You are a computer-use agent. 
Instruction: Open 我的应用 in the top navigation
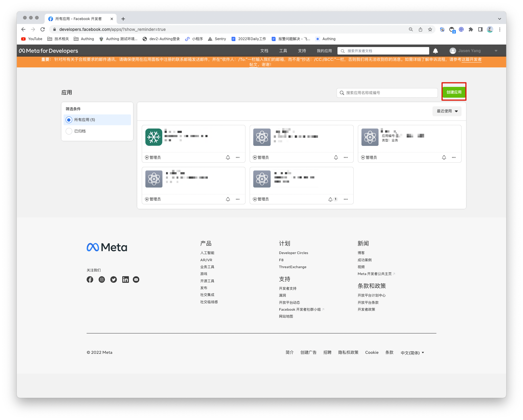(324, 51)
